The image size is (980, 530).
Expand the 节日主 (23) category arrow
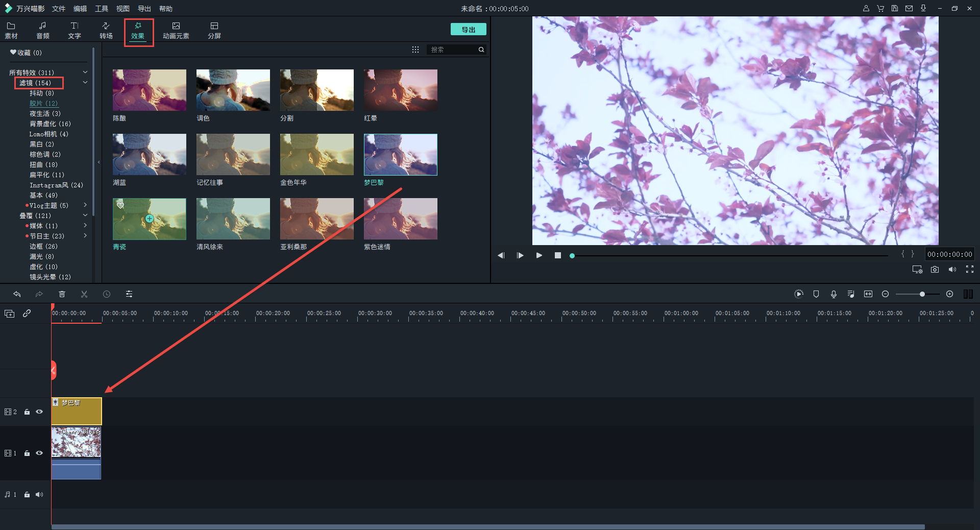[85, 236]
